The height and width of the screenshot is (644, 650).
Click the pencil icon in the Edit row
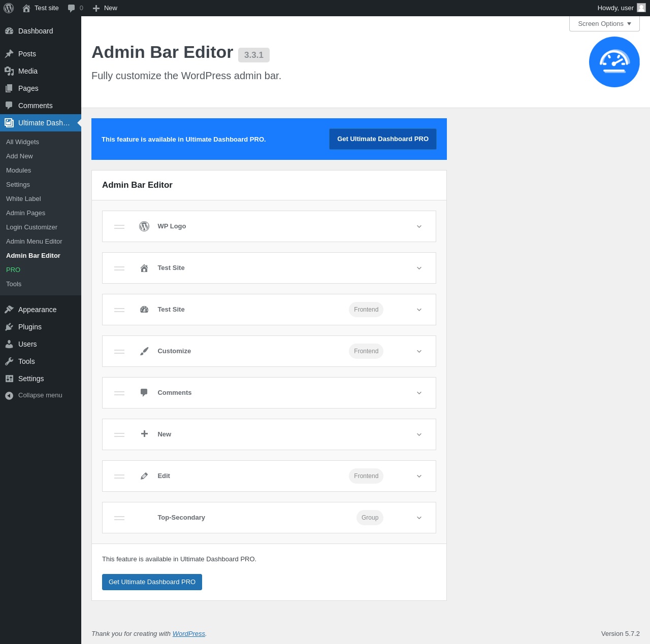pyautogui.click(x=144, y=476)
